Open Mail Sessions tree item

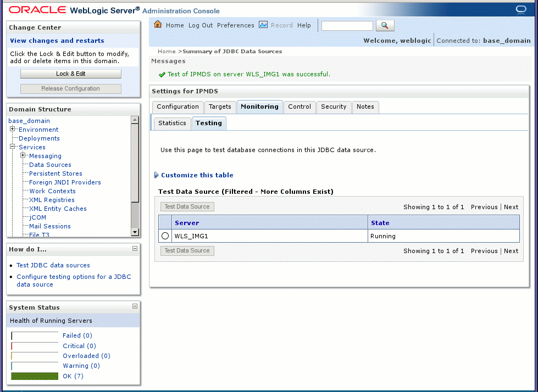[50, 226]
